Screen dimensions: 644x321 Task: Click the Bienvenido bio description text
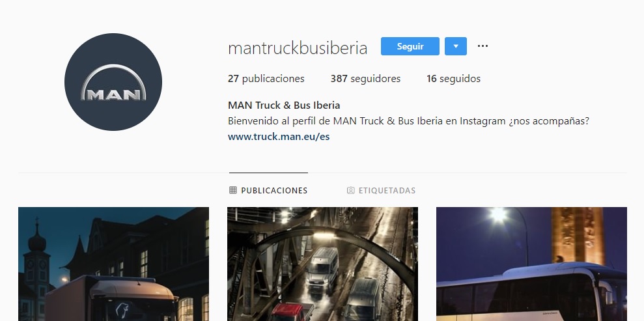tap(409, 122)
